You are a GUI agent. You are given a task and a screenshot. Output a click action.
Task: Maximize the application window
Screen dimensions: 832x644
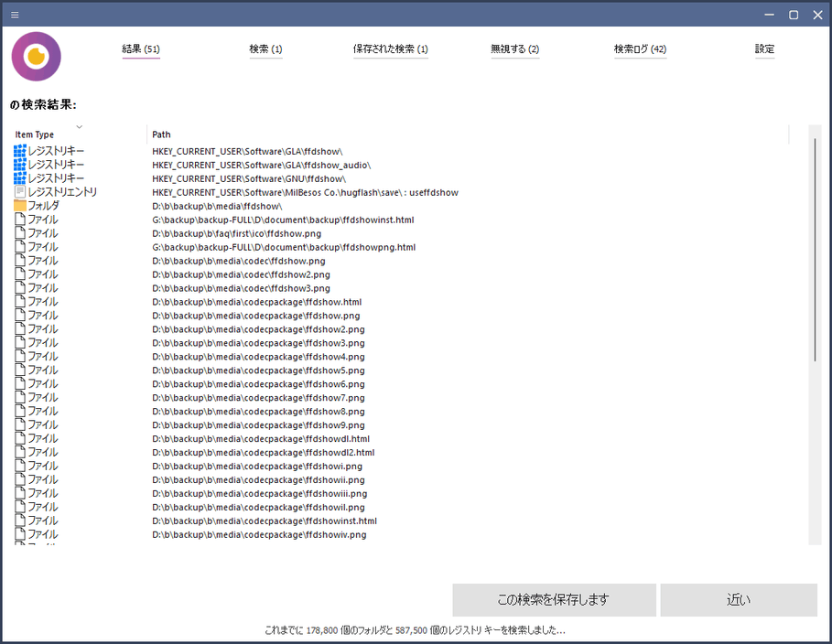(794, 15)
